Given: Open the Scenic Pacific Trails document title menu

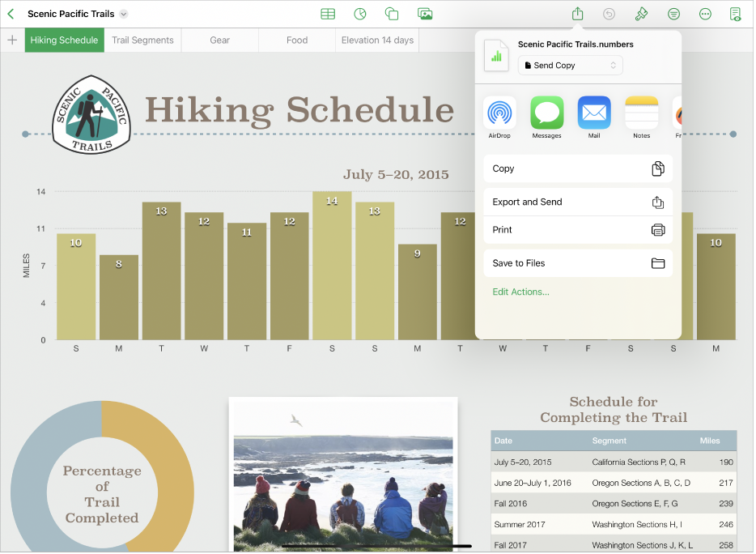Looking at the screenshot, I should (x=77, y=13).
